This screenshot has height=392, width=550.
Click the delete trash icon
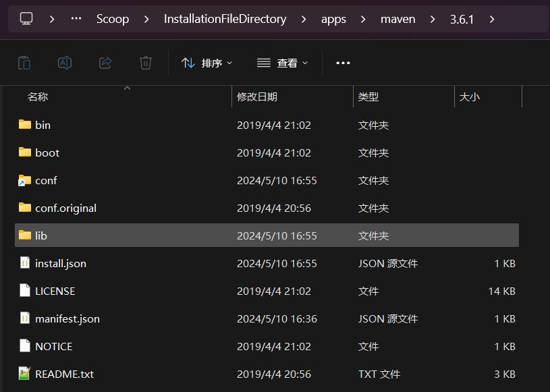point(146,63)
